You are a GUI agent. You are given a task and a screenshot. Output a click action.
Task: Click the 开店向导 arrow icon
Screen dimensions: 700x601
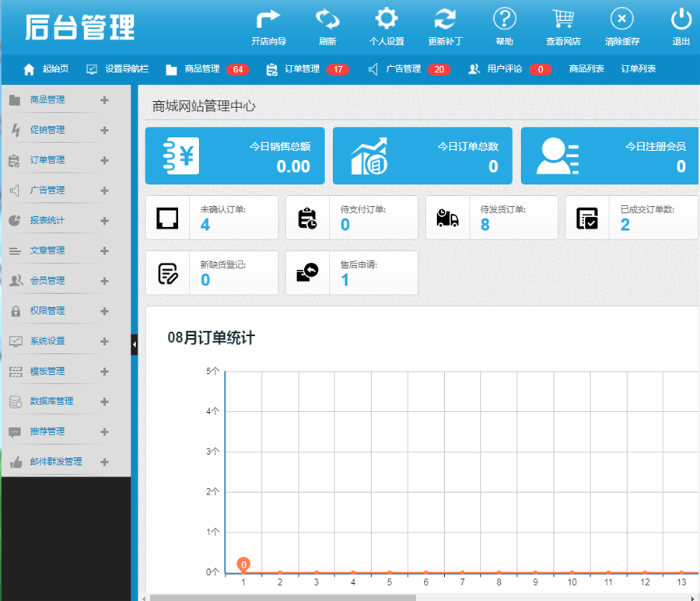[x=268, y=19]
